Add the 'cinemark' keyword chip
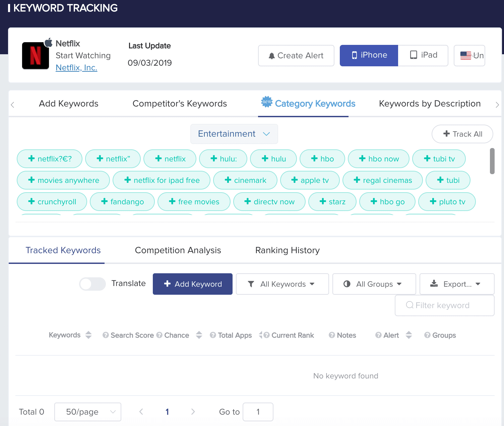504x426 pixels. (245, 180)
